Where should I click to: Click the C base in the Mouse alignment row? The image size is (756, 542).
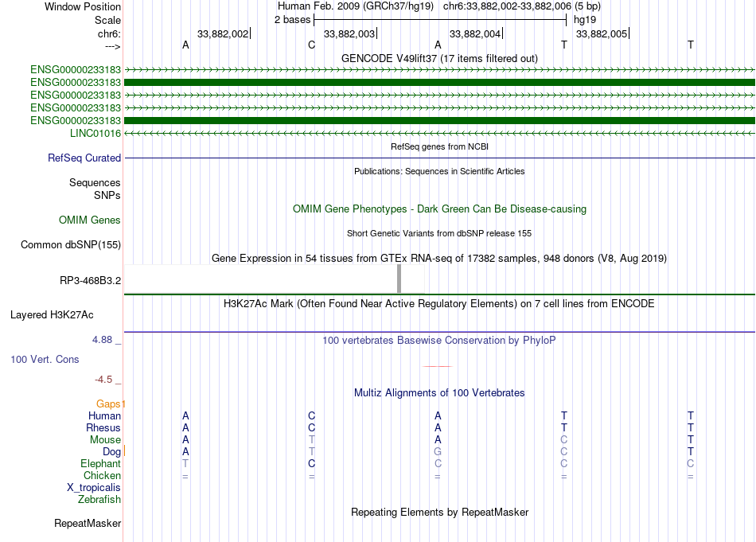click(564, 440)
